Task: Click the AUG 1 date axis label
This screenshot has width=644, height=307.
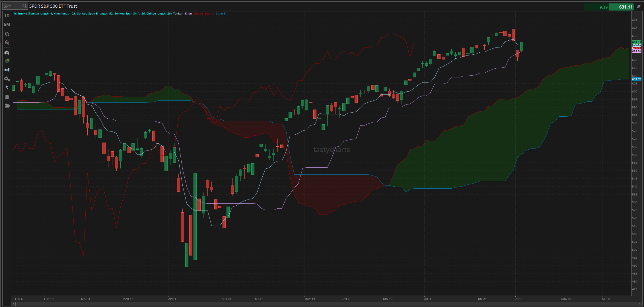Action: pos(519,299)
